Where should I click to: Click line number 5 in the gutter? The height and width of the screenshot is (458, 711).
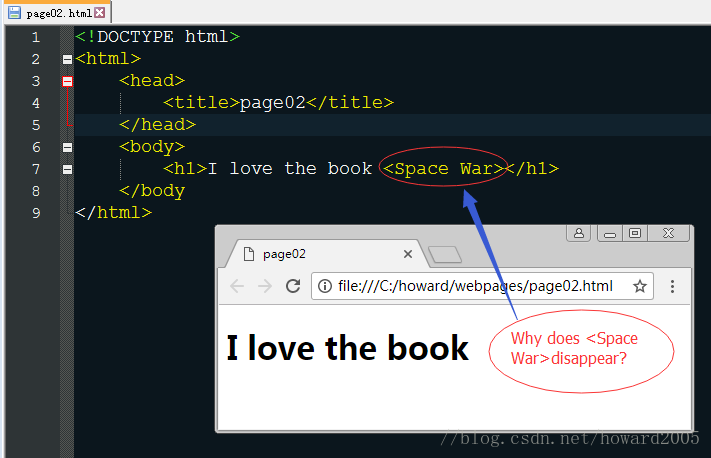(x=36, y=125)
